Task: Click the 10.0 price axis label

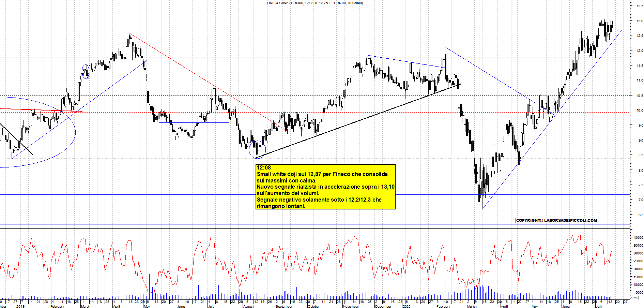Action: click(640, 111)
